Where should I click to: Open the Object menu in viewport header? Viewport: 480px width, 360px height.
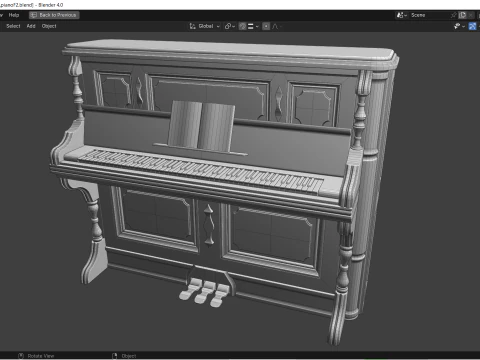(x=49, y=26)
